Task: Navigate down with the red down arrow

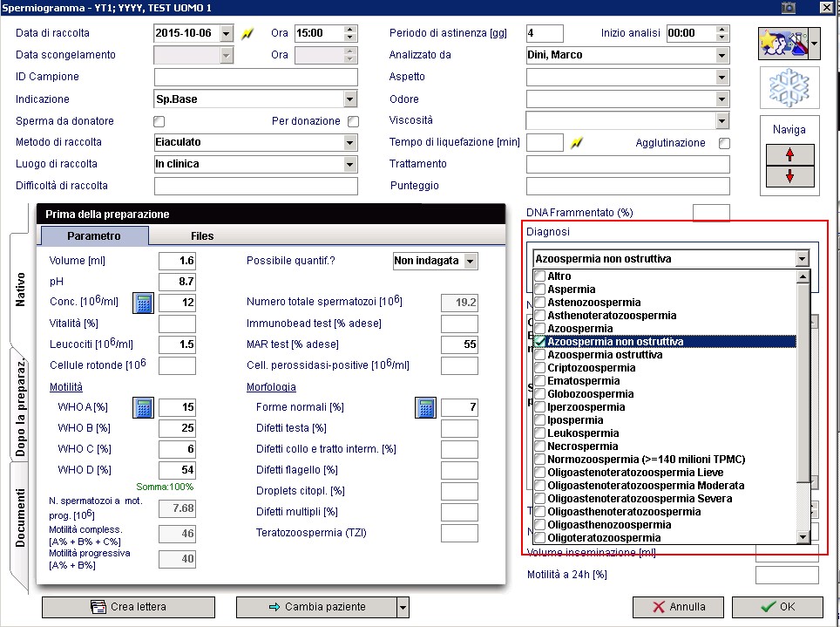Action: coord(789,176)
